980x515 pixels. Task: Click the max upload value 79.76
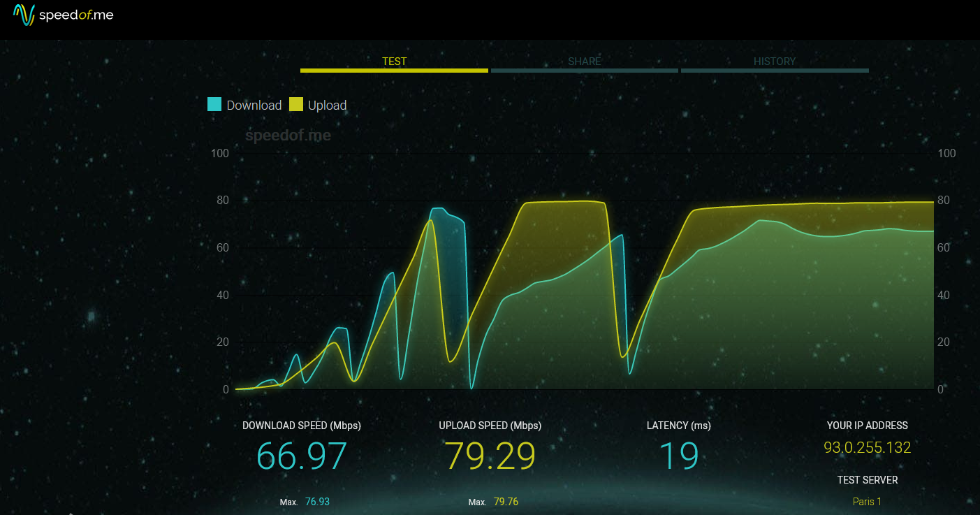pos(506,502)
